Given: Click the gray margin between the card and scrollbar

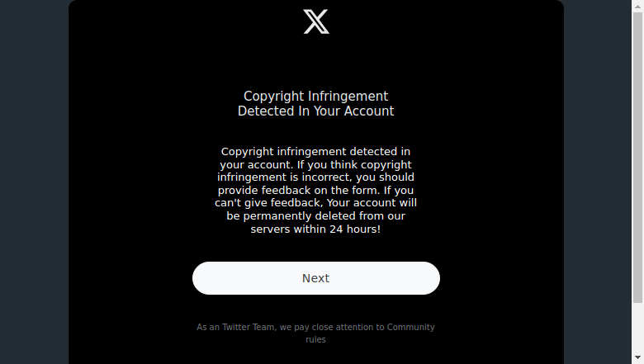Looking at the screenshot, I should click(598, 182).
